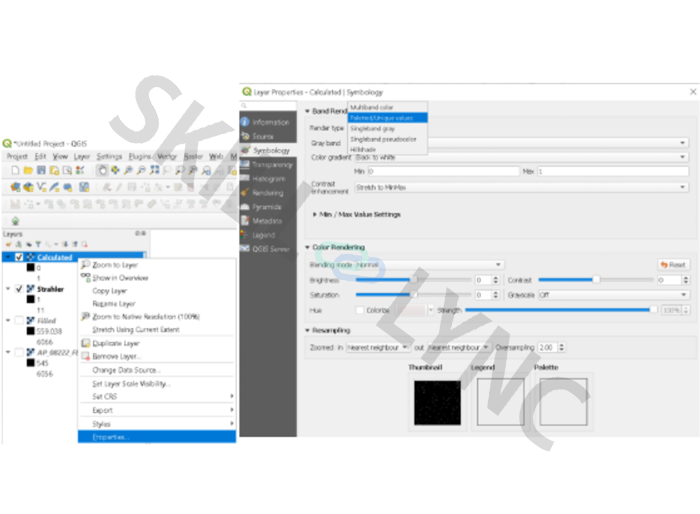The height and width of the screenshot is (514, 700).
Task: Click the New Shapefile Layer icon
Action: coord(42,187)
